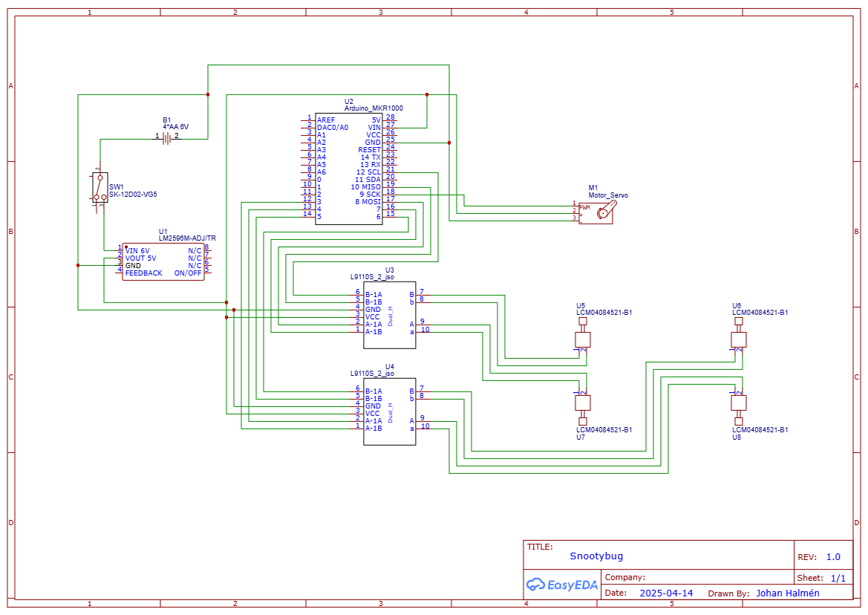Click the '8 MOSI' pin label

pyautogui.click(x=368, y=201)
